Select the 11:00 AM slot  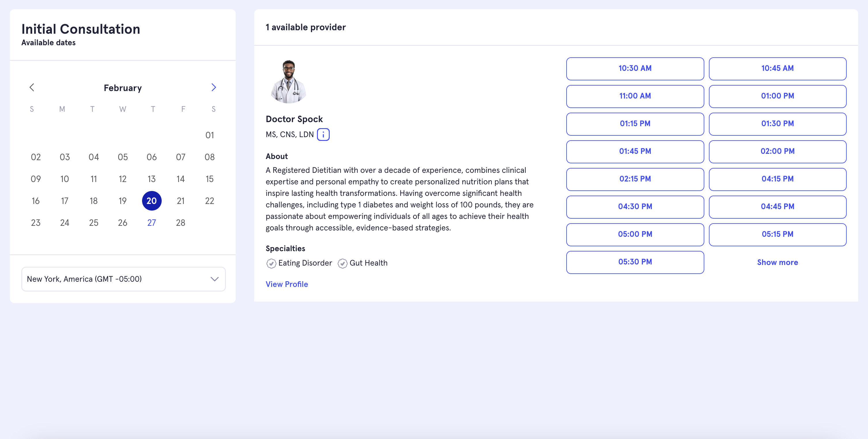pos(635,96)
